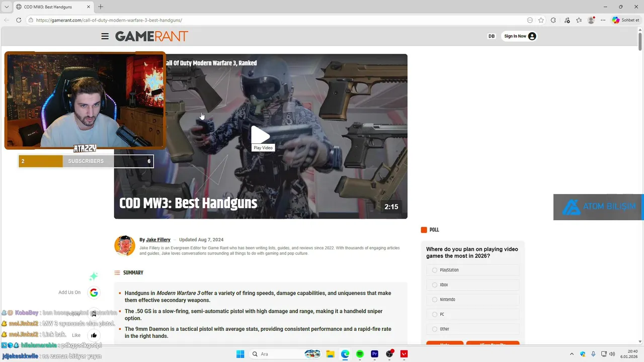Screen dimensions: 644x362
Task: Click the Updated Aug 7, 2024 text
Action: coord(201,240)
